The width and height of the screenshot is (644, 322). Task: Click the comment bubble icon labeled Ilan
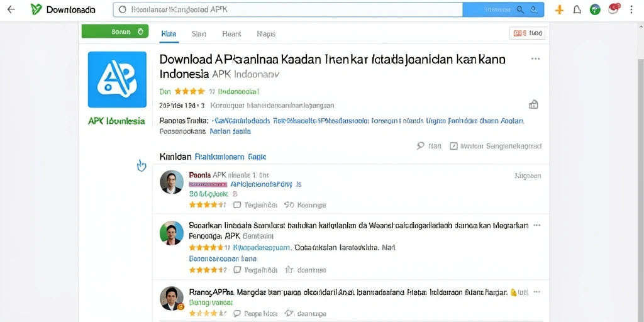coord(421,146)
